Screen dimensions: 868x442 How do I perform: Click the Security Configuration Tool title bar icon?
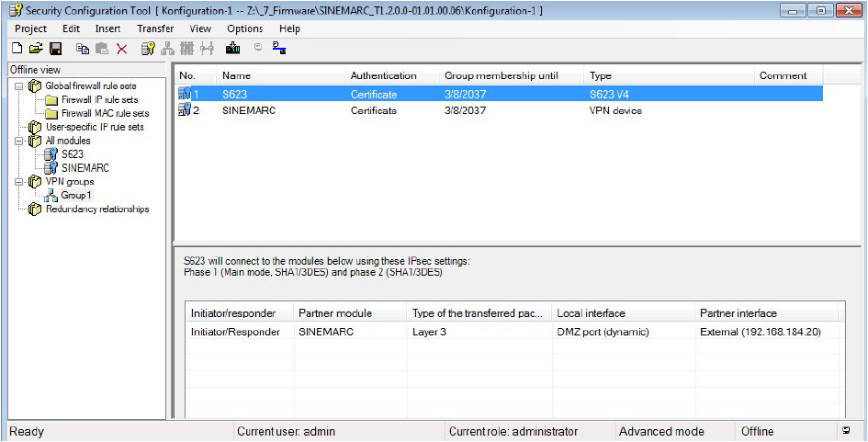16,10
